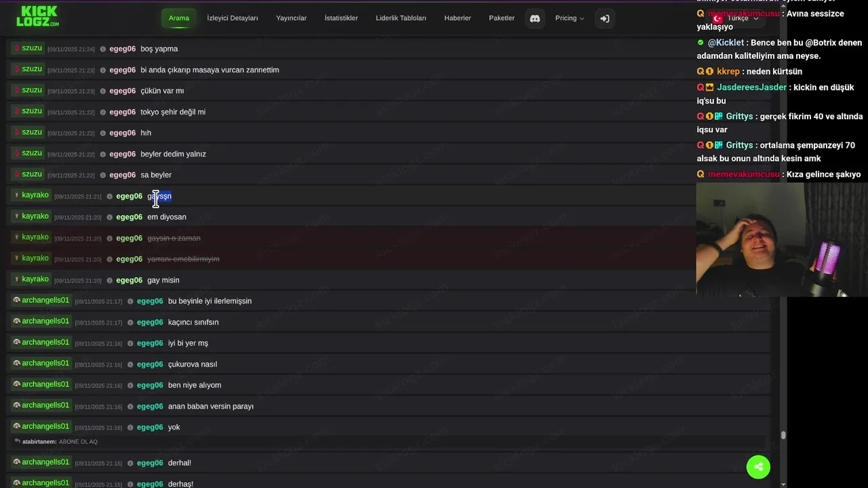The image size is (868, 488).
Task: Click message 'bu beyinle iyi ilerlemişsin'
Action: (210, 301)
